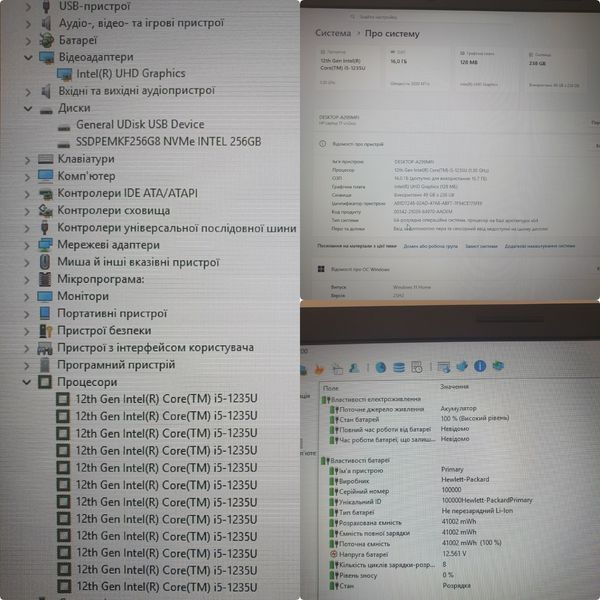The height and width of the screenshot is (600, 600).
Task: Expand the Клавіатури category
Action: pos(27,160)
